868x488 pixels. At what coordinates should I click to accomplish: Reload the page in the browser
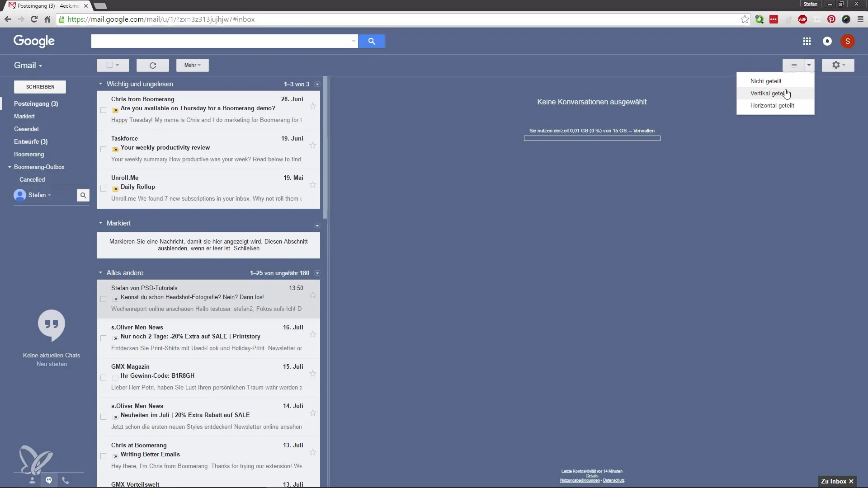coord(34,19)
